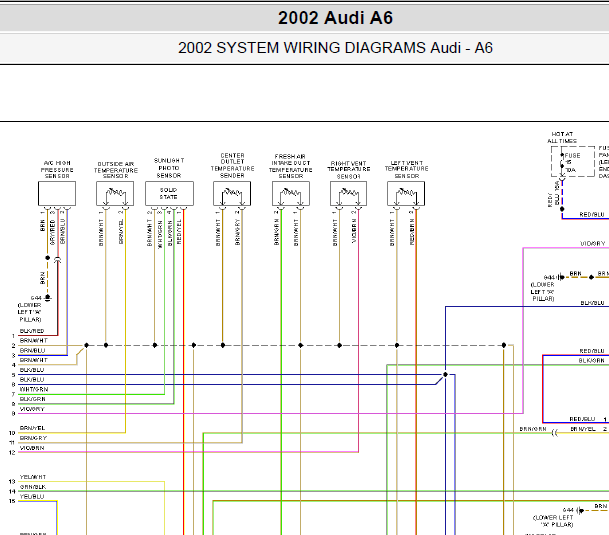Click the dashed Fuse 15 10A box
The height and width of the screenshot is (535, 609).
(x=573, y=162)
